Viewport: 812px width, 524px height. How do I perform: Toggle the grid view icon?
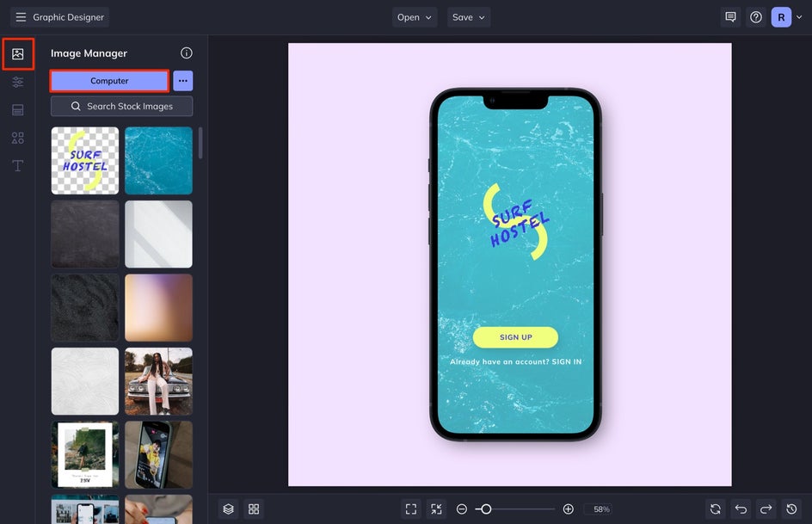tap(254, 509)
